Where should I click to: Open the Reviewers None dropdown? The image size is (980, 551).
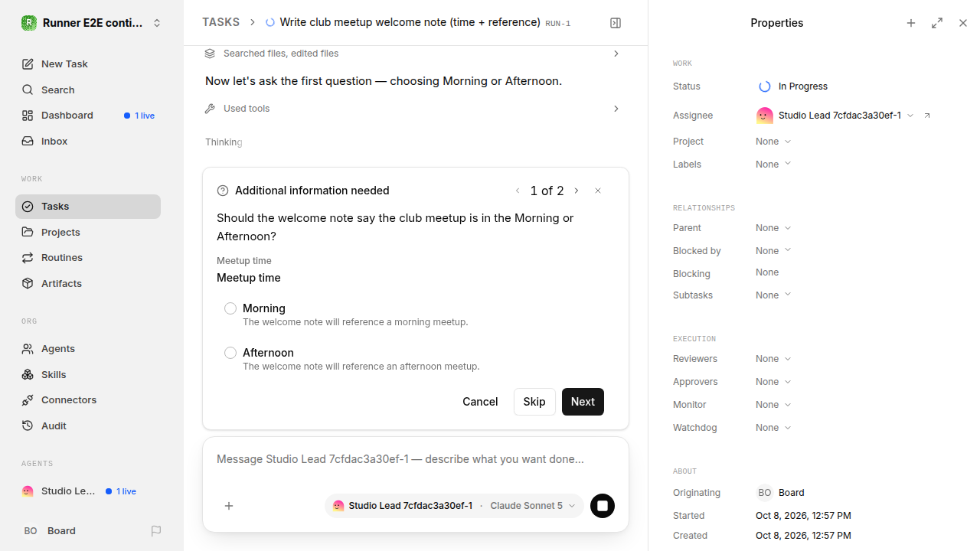click(x=773, y=359)
